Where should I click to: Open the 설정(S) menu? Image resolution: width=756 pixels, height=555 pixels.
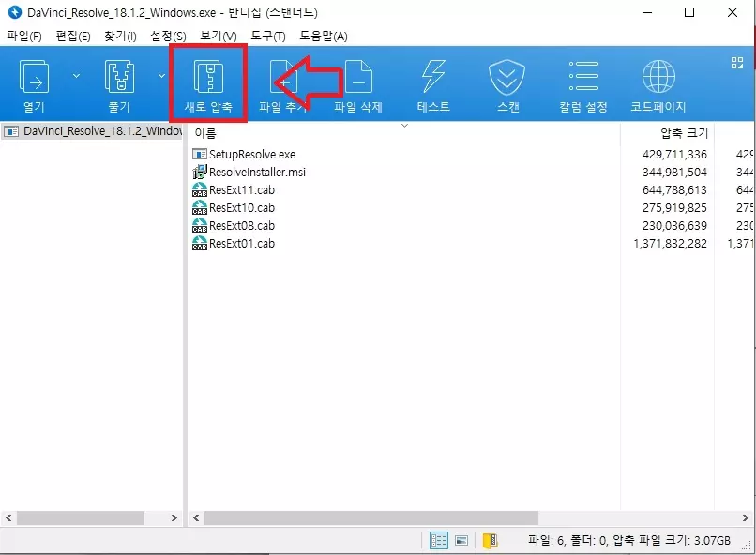(168, 37)
